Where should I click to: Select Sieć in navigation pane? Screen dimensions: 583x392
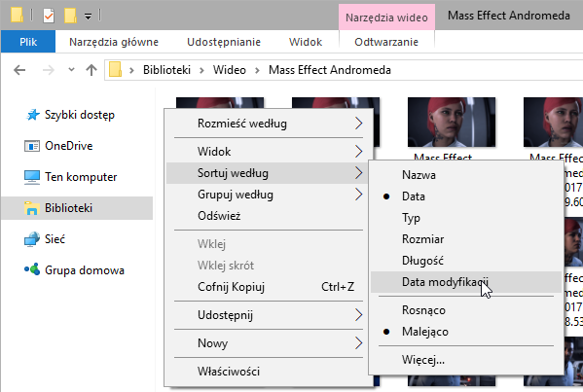55,239
